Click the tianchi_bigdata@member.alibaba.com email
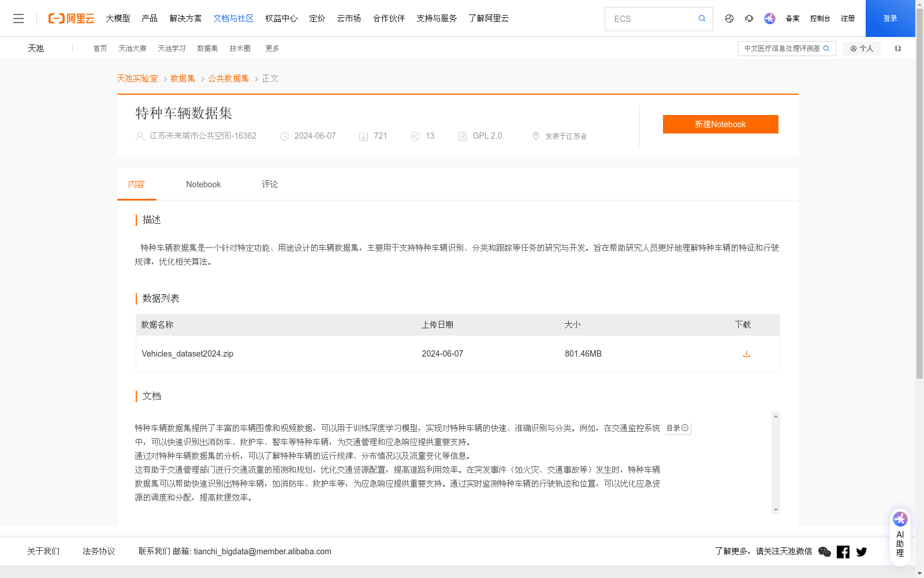This screenshot has height=578, width=924. (262, 551)
